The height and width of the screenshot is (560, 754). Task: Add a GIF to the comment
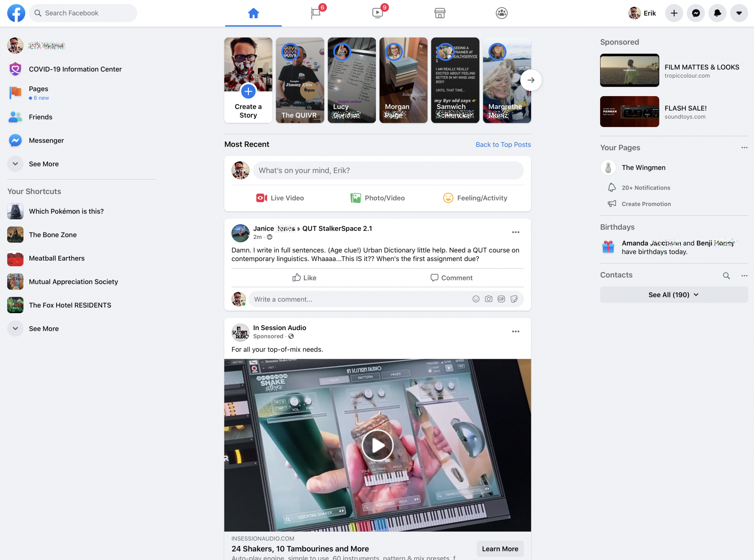pyautogui.click(x=501, y=299)
